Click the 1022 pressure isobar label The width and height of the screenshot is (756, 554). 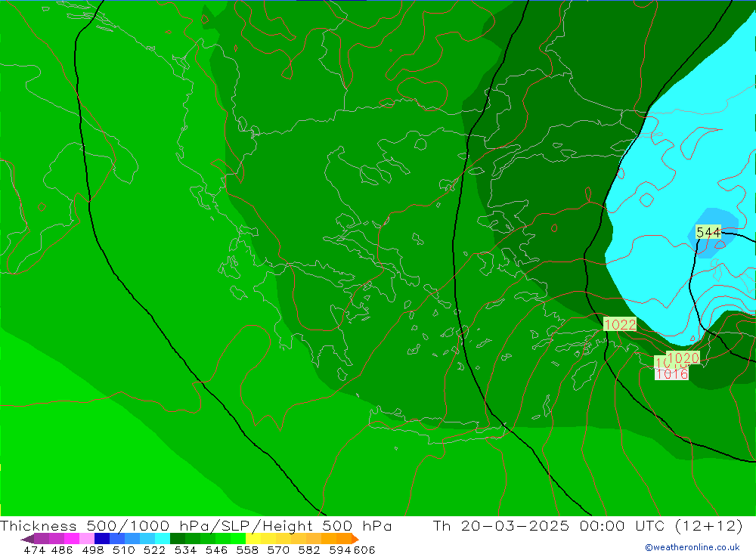click(x=620, y=324)
